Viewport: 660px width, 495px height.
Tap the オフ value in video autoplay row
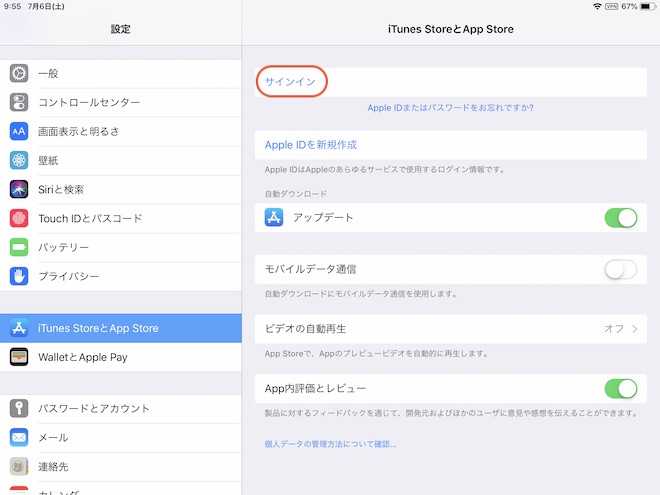pos(614,329)
